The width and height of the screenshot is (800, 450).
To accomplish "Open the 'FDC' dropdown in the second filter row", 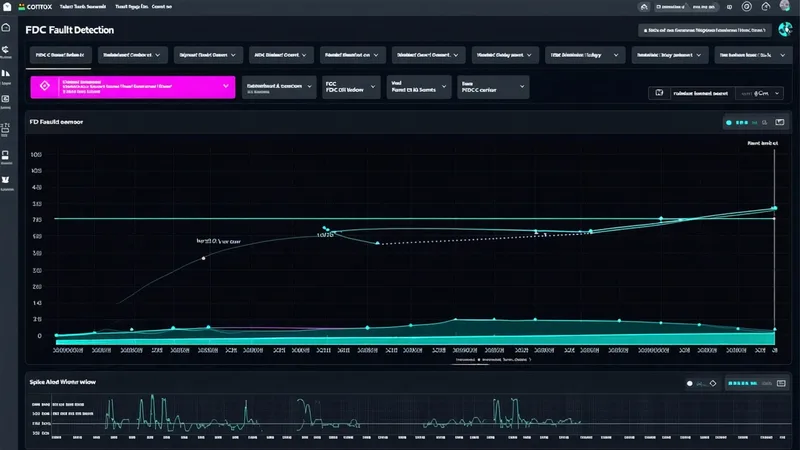I will (x=351, y=87).
